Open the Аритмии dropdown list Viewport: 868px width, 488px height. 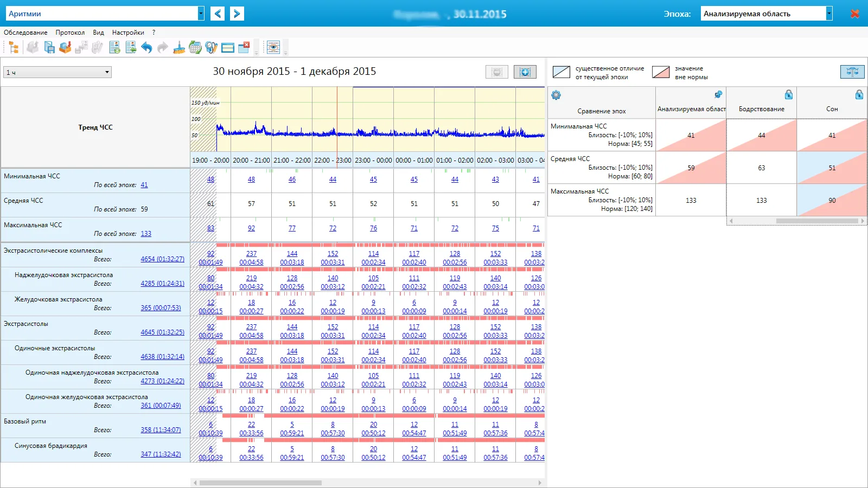[x=201, y=14]
